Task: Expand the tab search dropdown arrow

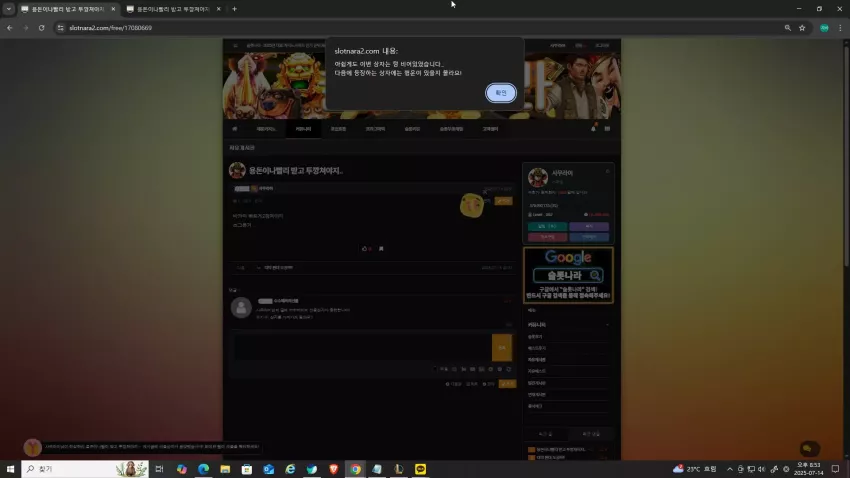Action: [8, 9]
